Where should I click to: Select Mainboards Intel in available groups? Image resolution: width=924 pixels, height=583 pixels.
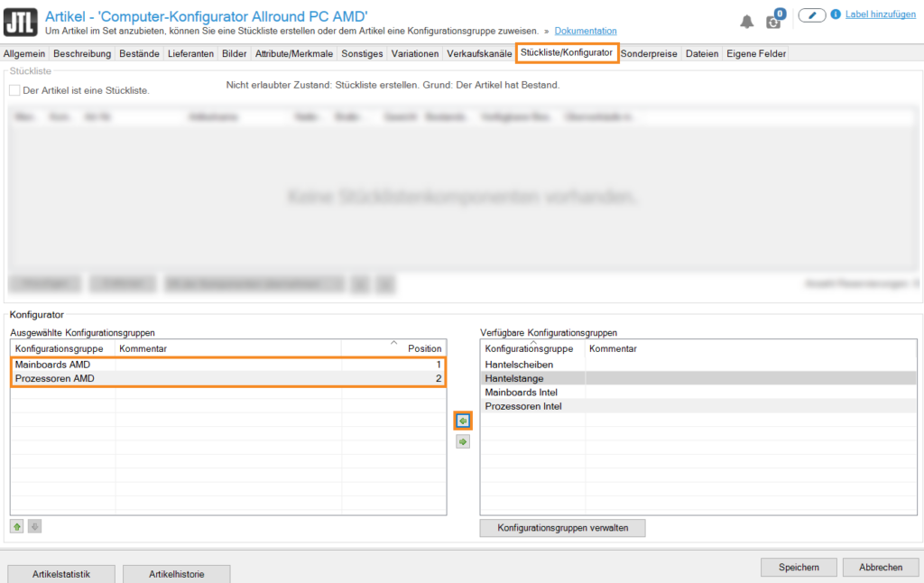coord(521,393)
